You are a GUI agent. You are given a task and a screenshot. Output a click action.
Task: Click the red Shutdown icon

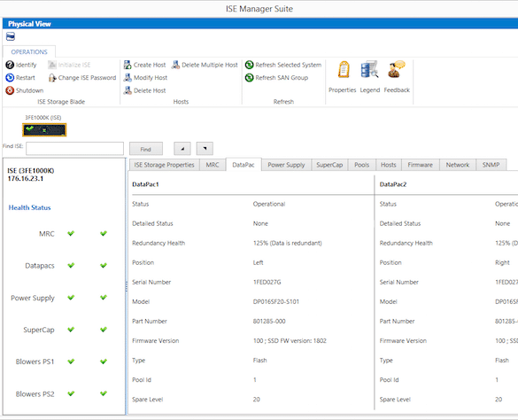10,90
